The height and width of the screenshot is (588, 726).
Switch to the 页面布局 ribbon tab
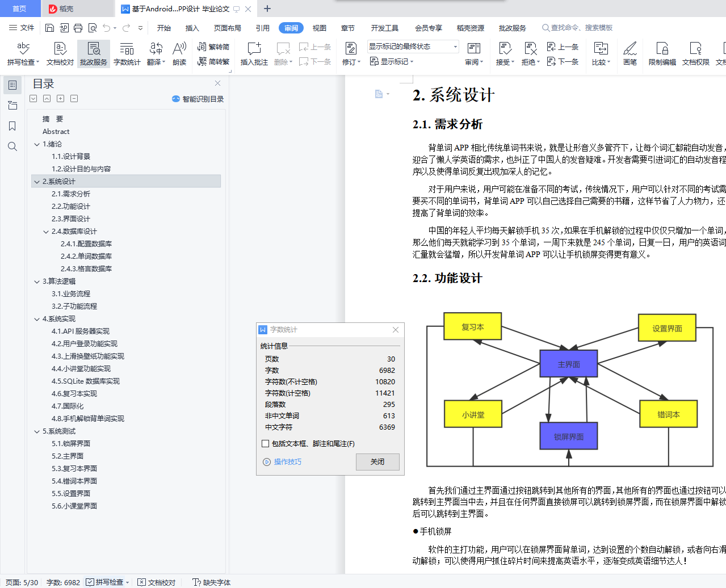(x=227, y=28)
